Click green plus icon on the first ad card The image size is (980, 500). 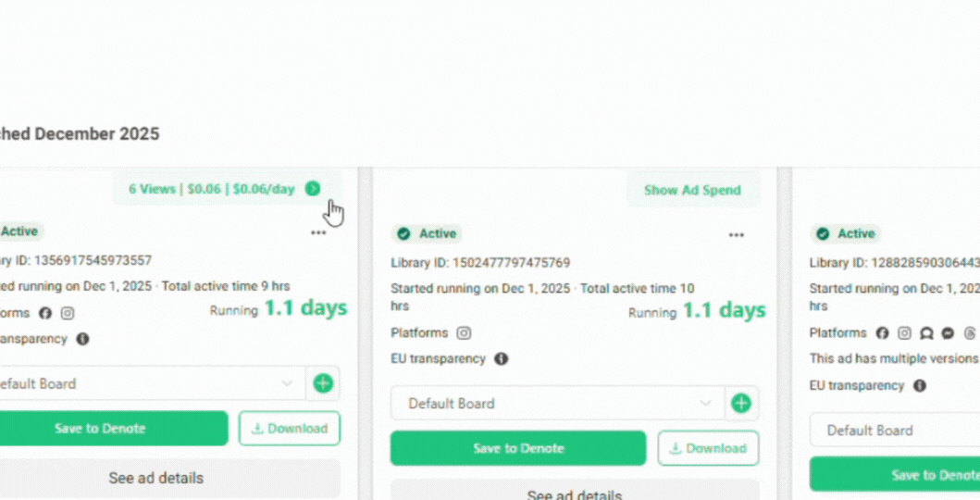tap(323, 383)
